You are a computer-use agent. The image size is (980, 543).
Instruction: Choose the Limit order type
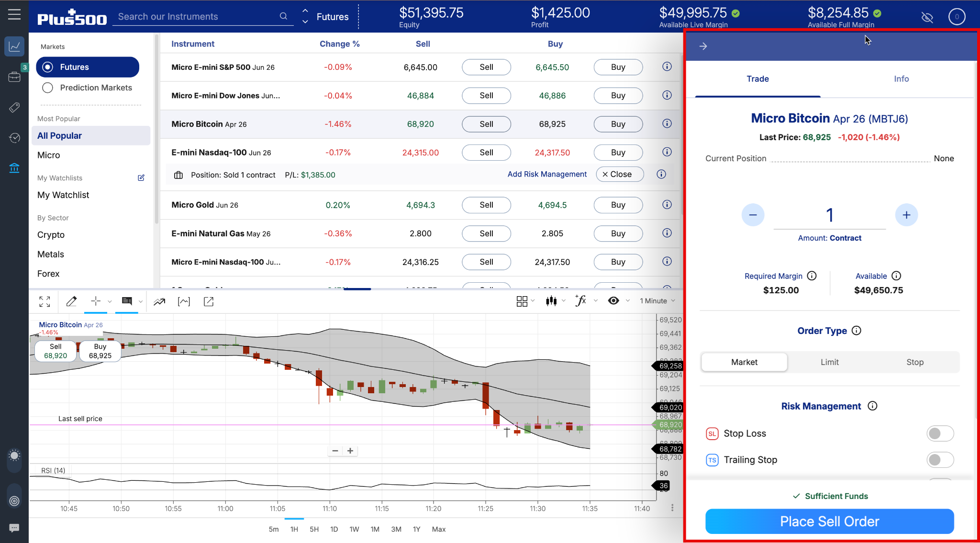pyautogui.click(x=829, y=362)
